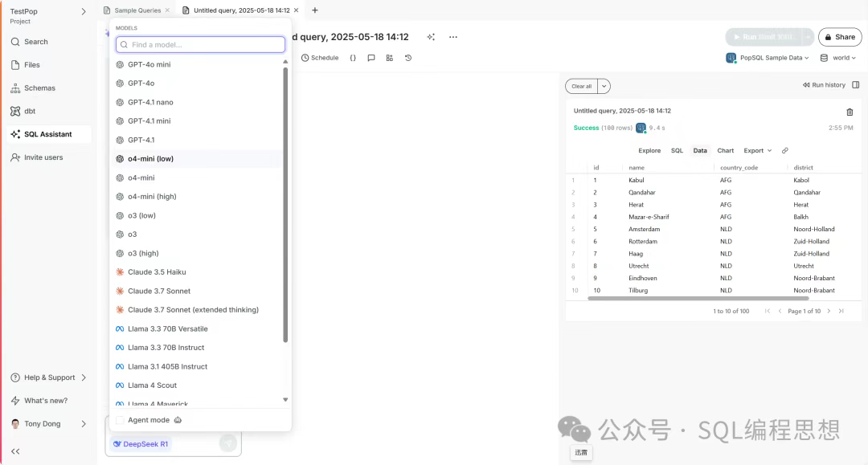Click the model list scroll-up arrow
The width and height of the screenshot is (868, 465).
pyautogui.click(x=285, y=62)
